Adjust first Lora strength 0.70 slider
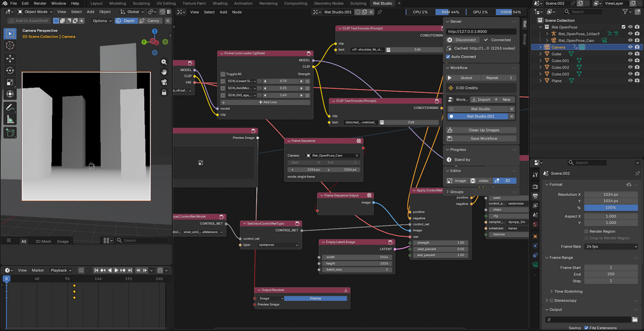This screenshot has height=331, width=644. click(283, 81)
